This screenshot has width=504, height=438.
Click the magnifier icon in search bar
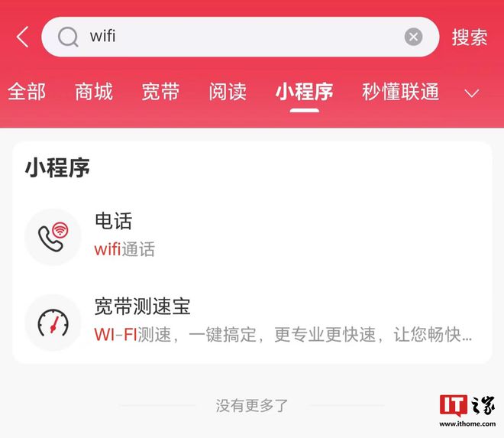click(68, 37)
